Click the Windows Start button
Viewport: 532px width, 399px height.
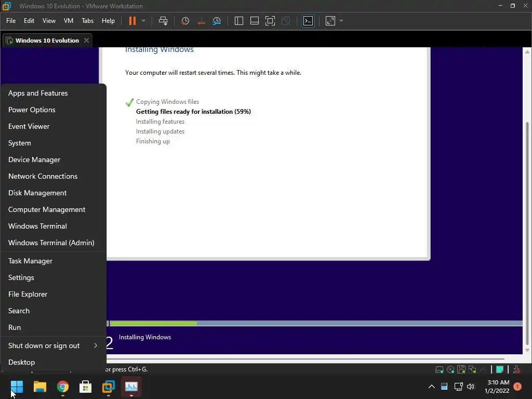tap(17, 387)
